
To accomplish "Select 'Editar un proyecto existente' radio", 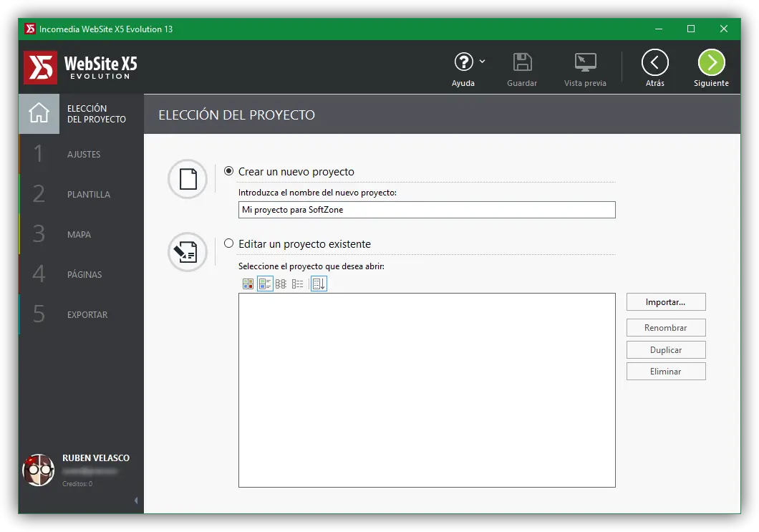I will pos(228,243).
